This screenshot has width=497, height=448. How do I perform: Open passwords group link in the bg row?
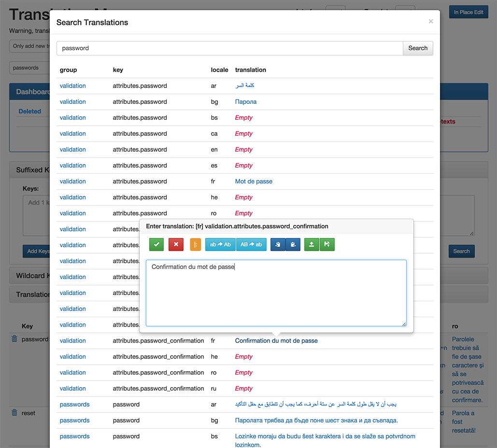pyautogui.click(x=74, y=420)
